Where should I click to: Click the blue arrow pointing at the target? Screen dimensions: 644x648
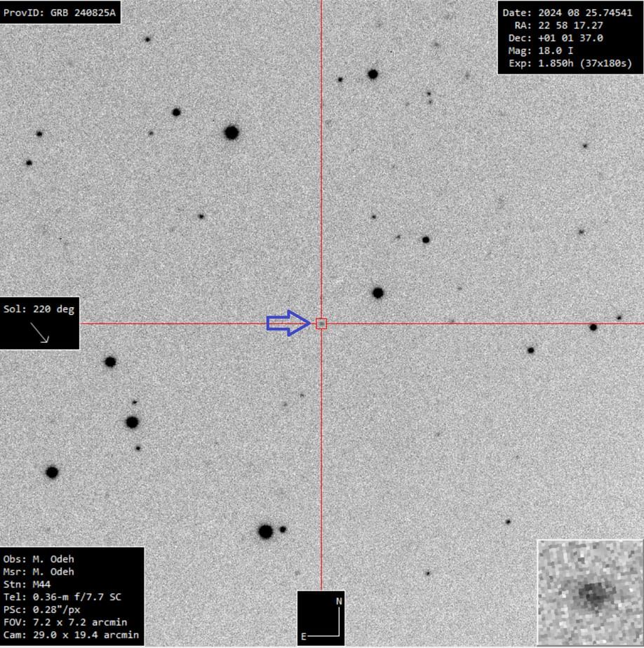coord(288,323)
